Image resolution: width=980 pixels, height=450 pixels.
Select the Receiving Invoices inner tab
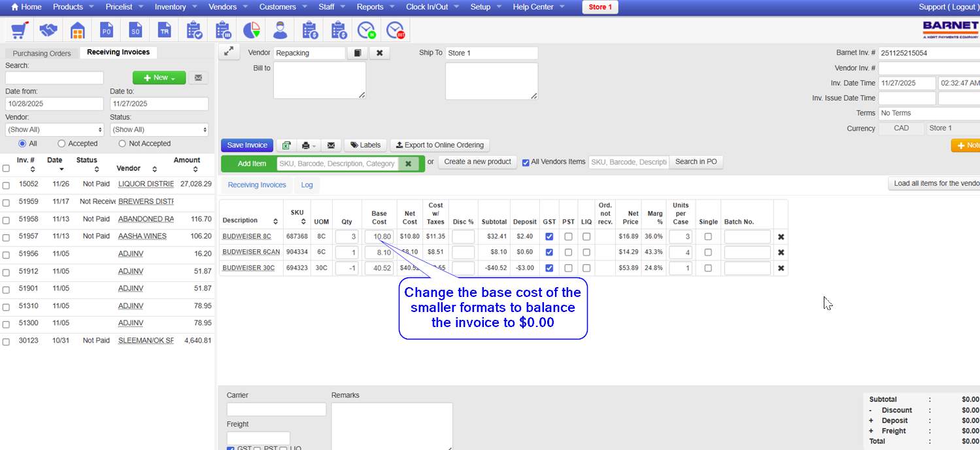click(x=257, y=185)
